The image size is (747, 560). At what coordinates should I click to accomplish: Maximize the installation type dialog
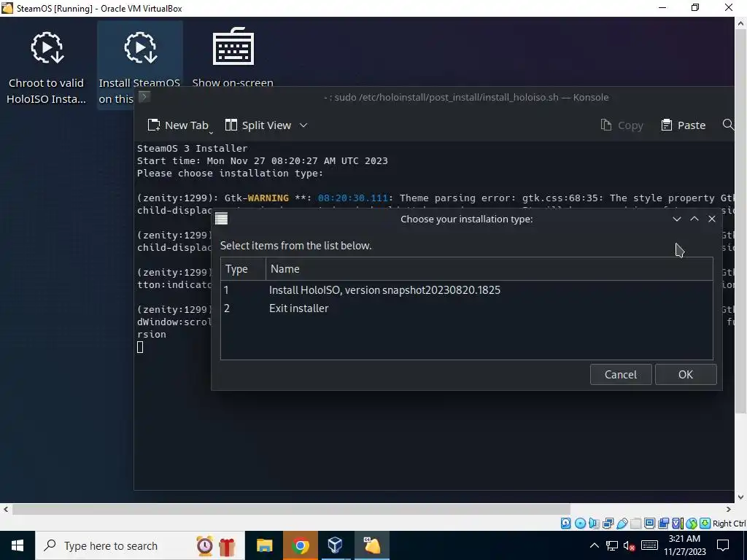(x=694, y=219)
